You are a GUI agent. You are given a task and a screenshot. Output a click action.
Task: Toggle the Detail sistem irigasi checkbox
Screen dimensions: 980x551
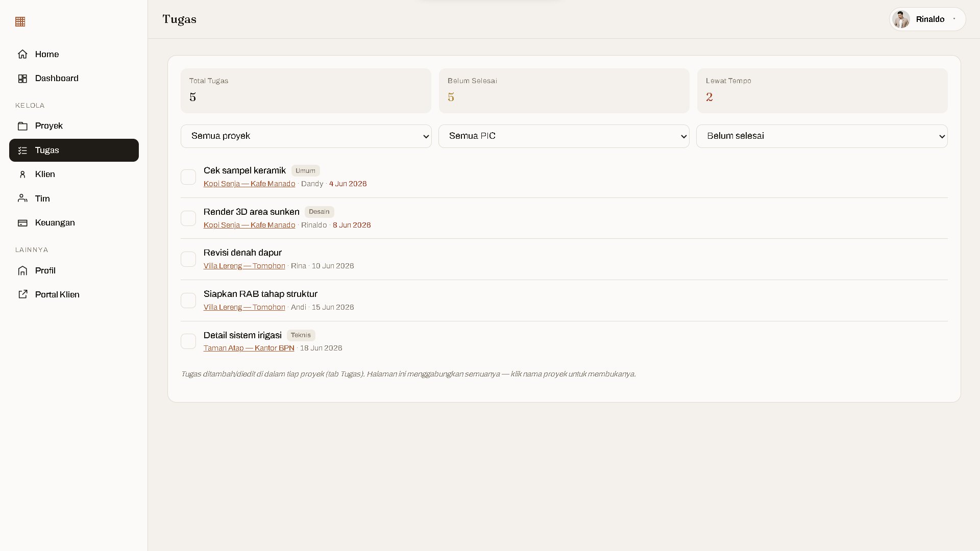point(188,341)
